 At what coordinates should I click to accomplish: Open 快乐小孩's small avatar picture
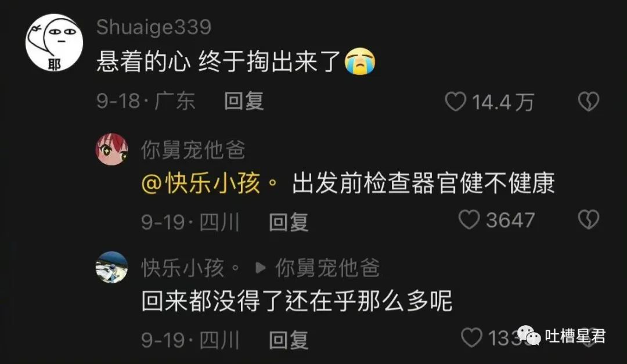[x=112, y=268]
